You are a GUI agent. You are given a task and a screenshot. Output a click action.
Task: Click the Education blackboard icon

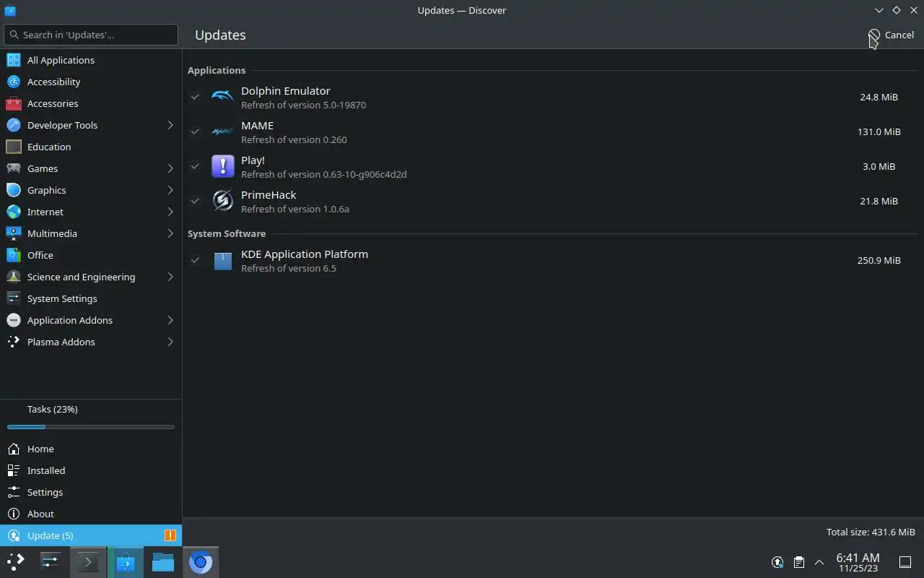click(13, 147)
